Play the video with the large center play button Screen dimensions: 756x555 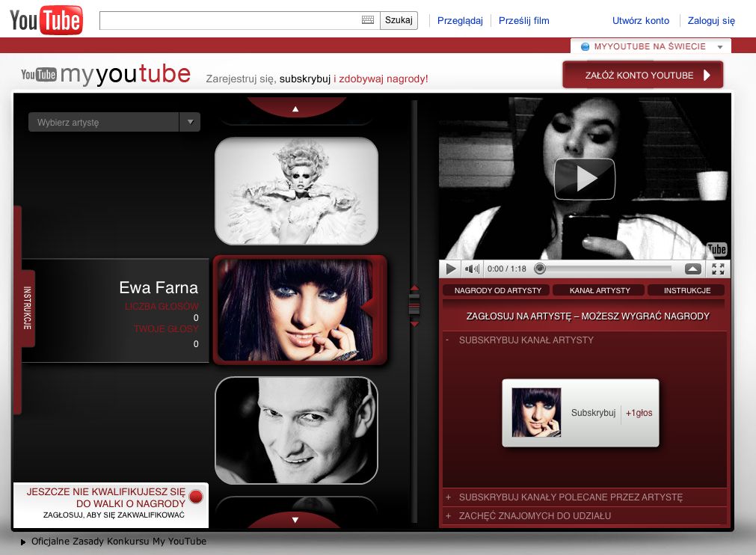pyautogui.click(x=585, y=179)
